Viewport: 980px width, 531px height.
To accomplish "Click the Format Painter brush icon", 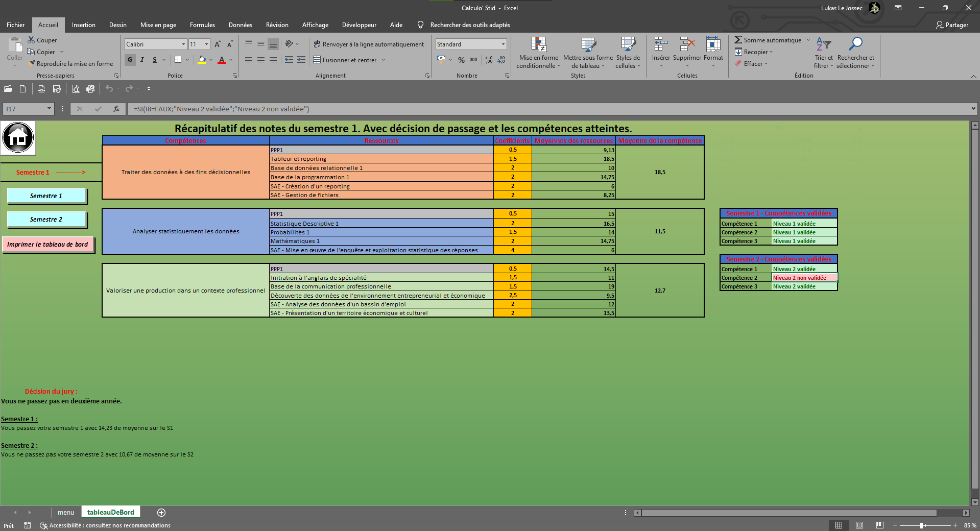I will tap(32, 64).
